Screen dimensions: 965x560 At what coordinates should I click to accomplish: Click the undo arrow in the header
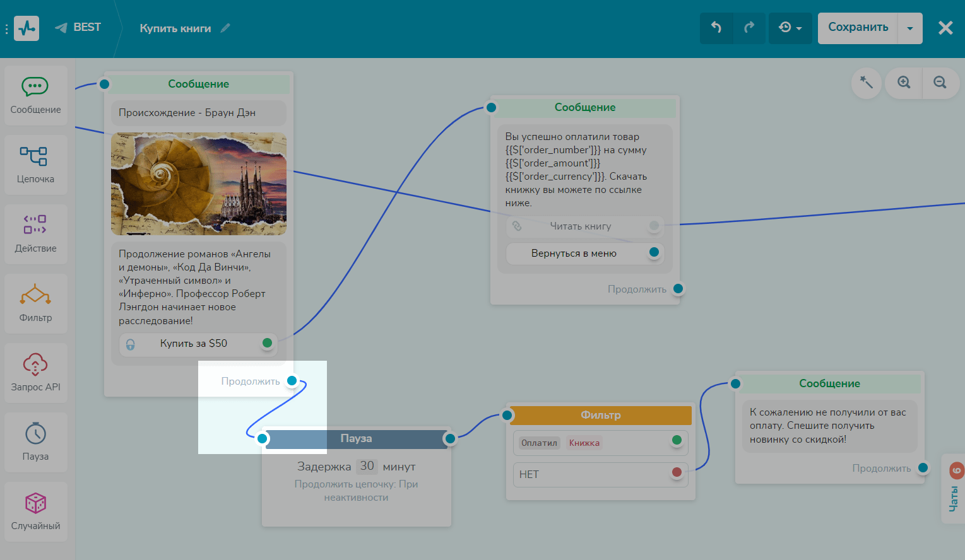(716, 28)
